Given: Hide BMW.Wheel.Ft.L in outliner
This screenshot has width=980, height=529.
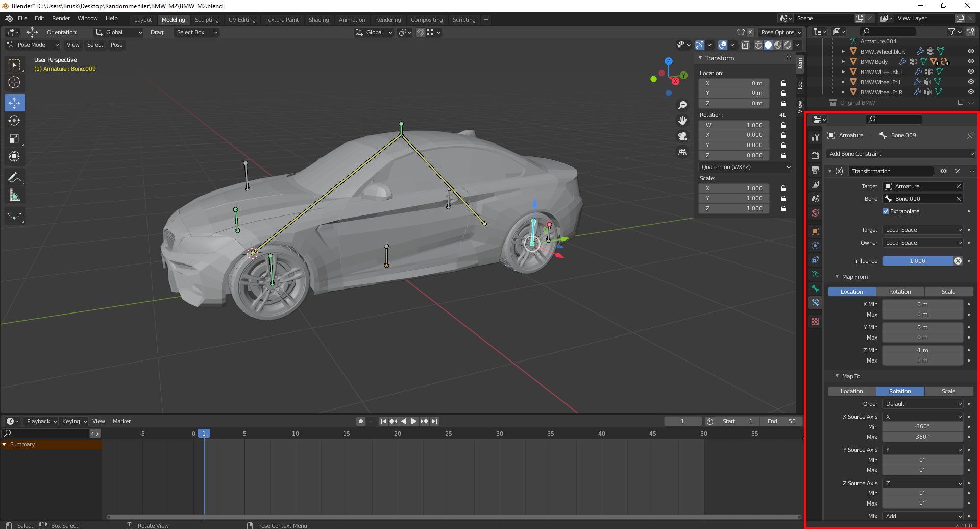Looking at the screenshot, I should (971, 82).
